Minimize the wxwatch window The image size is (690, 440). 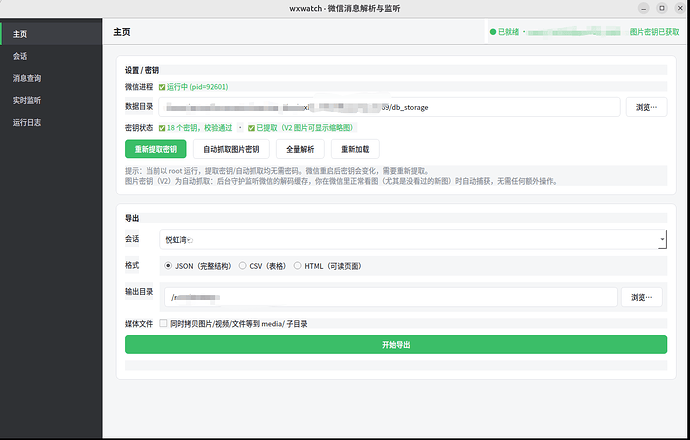click(643, 8)
